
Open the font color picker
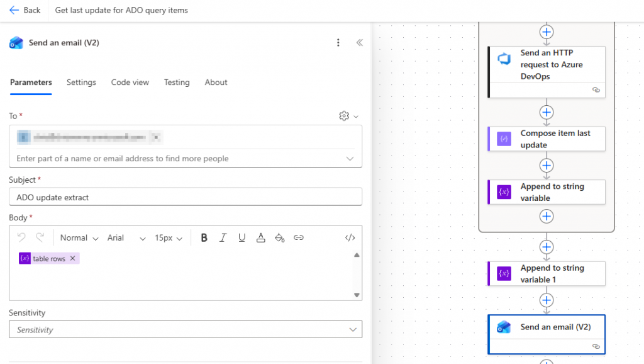point(260,238)
